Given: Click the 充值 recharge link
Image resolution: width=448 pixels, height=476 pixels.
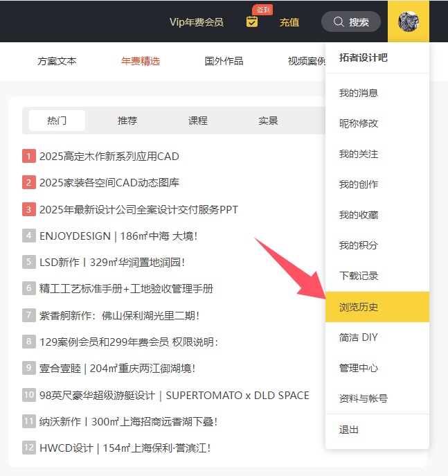Looking at the screenshot, I should tap(289, 22).
